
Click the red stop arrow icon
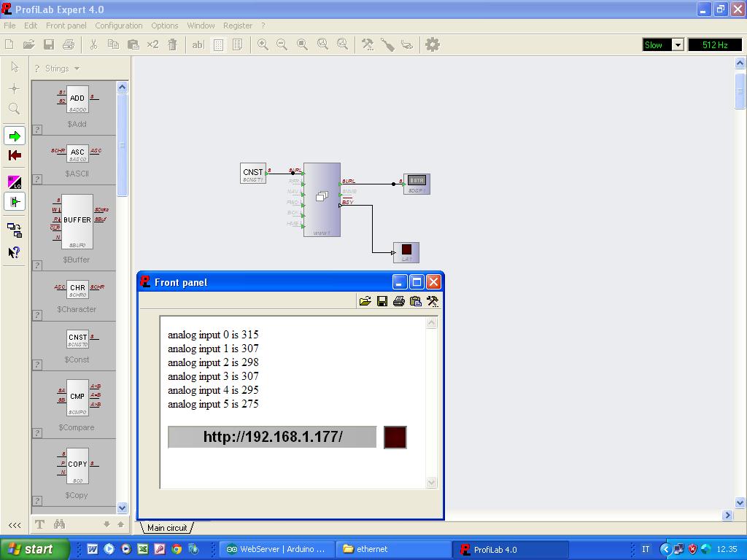pyautogui.click(x=15, y=155)
